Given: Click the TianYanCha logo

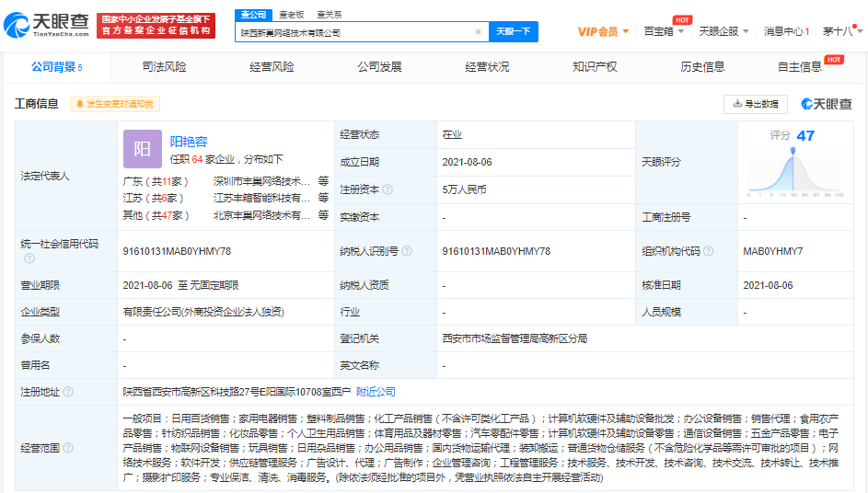Looking at the screenshot, I should tap(47, 25).
